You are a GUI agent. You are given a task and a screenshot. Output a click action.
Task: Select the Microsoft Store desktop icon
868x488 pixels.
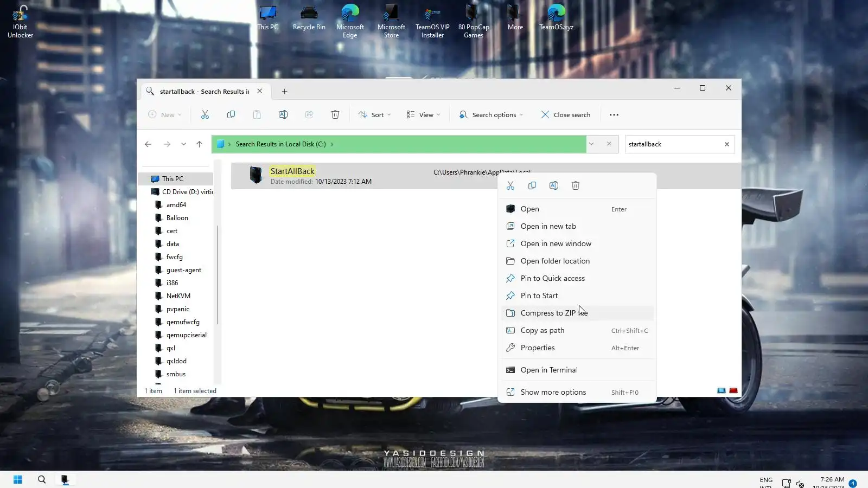tap(391, 22)
